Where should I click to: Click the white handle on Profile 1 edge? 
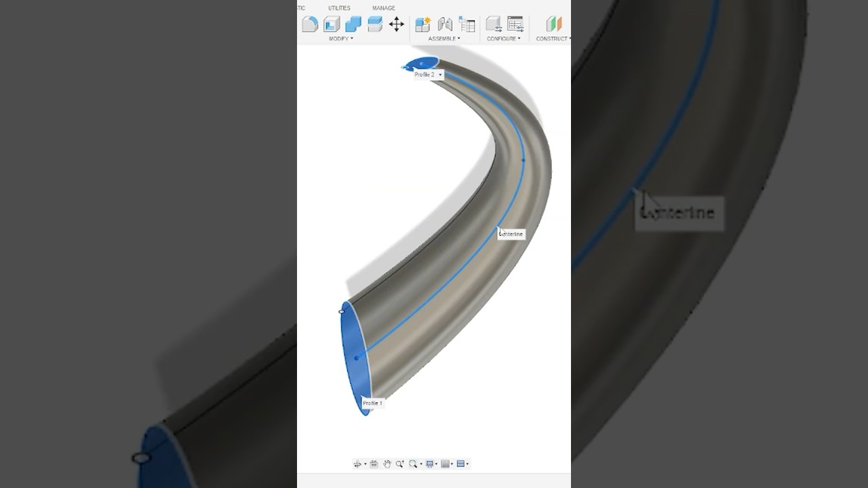(x=342, y=312)
